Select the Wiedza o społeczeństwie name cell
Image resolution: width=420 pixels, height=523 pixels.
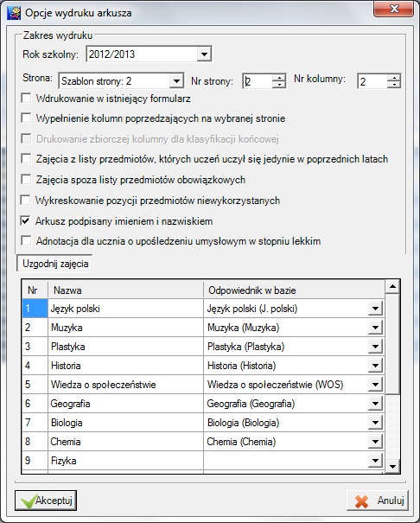[x=125, y=384]
